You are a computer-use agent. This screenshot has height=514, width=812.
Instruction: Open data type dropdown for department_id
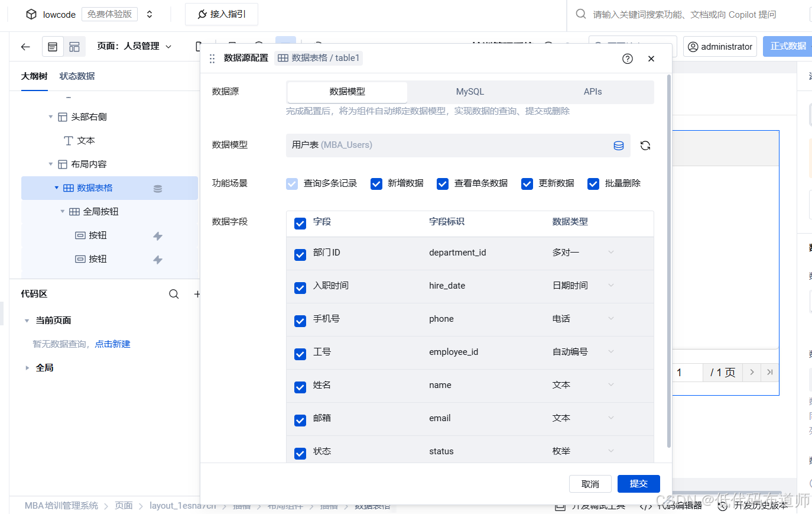coord(611,253)
